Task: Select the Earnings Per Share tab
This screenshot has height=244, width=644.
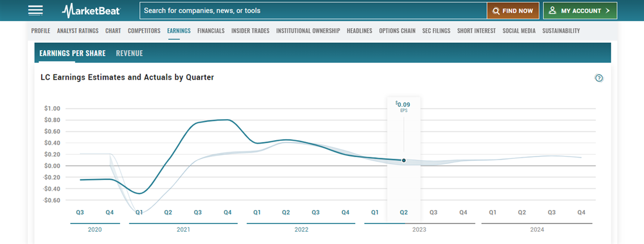Action: tap(73, 53)
